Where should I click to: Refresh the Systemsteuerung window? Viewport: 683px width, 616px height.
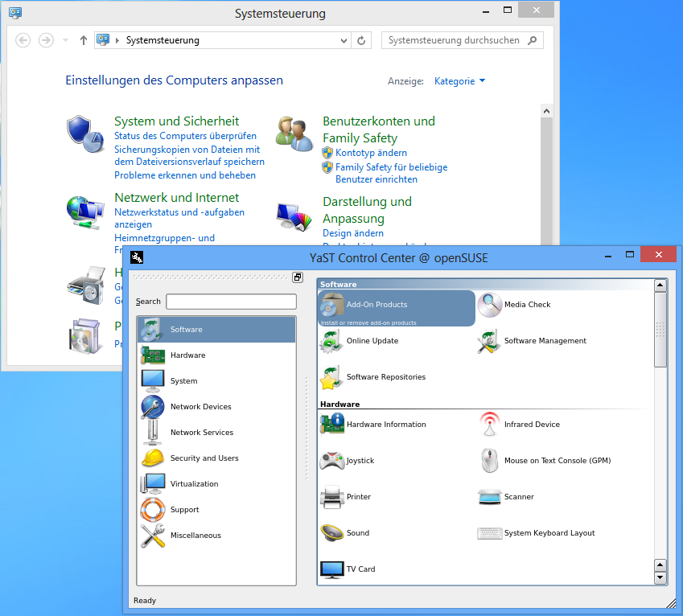coord(361,40)
